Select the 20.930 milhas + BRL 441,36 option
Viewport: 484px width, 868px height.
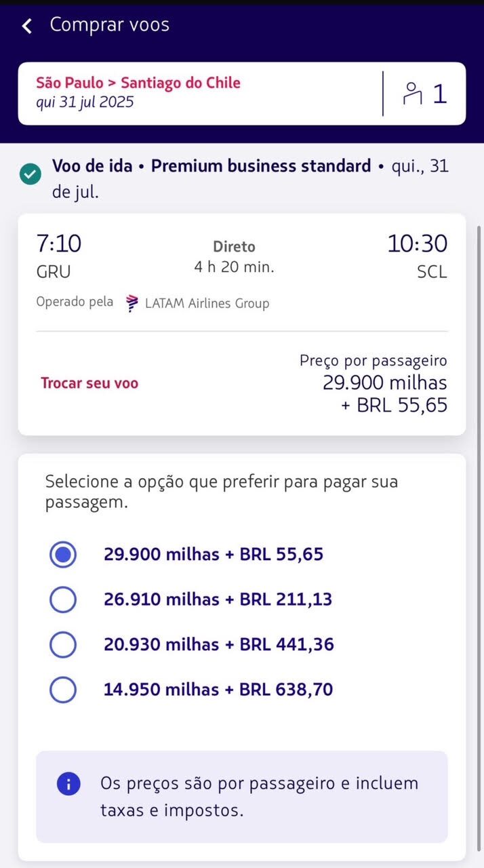63,644
